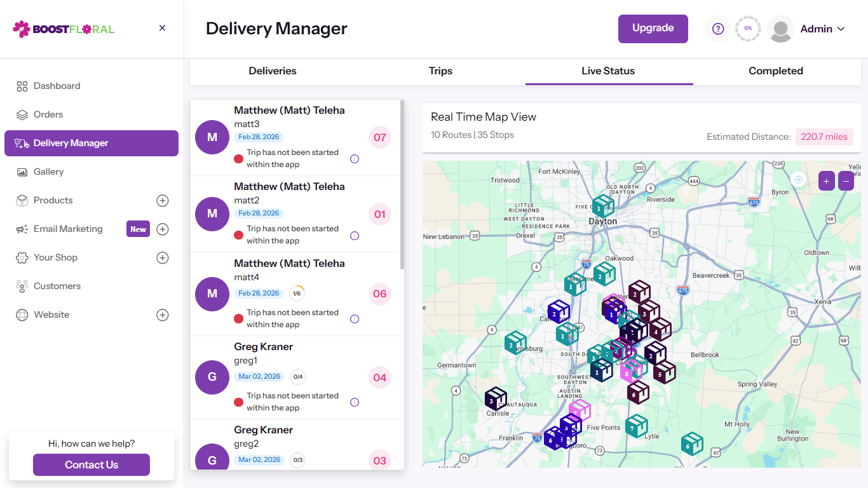This screenshot has width=868, height=488.
Task: Click the black package marker 3 near Carlisle
Action: point(496,399)
